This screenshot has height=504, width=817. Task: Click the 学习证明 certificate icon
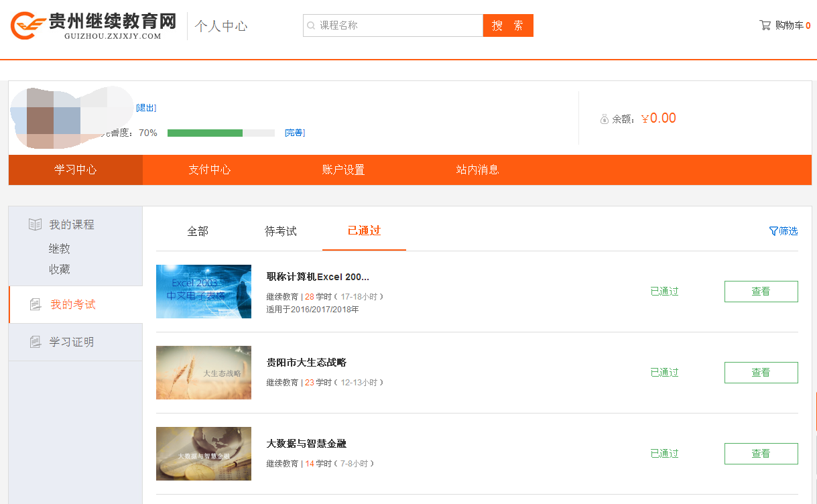click(36, 342)
